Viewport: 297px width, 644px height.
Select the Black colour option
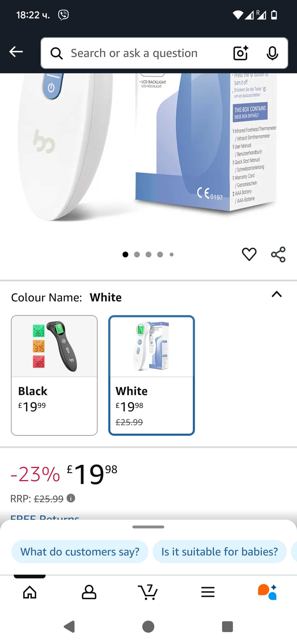[x=54, y=375]
